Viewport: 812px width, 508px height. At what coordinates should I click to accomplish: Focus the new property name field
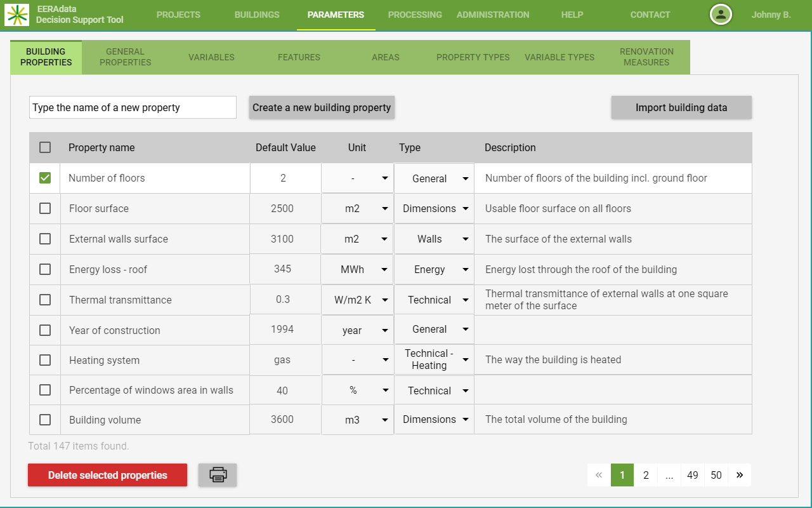(x=133, y=107)
